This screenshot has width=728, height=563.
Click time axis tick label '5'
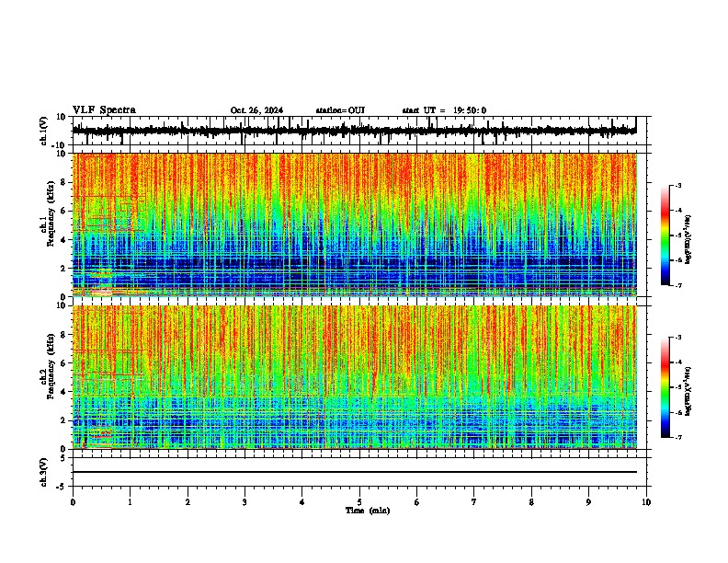[359, 502]
